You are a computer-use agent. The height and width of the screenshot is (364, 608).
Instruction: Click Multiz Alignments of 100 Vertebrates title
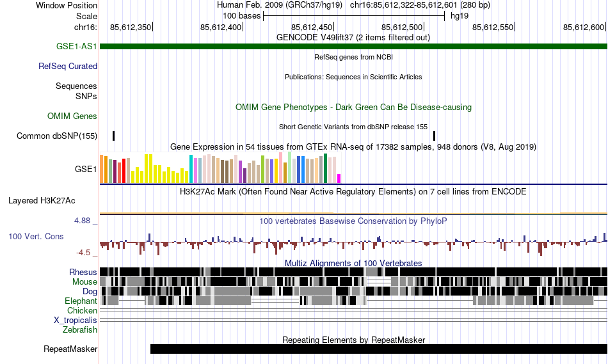point(353,263)
